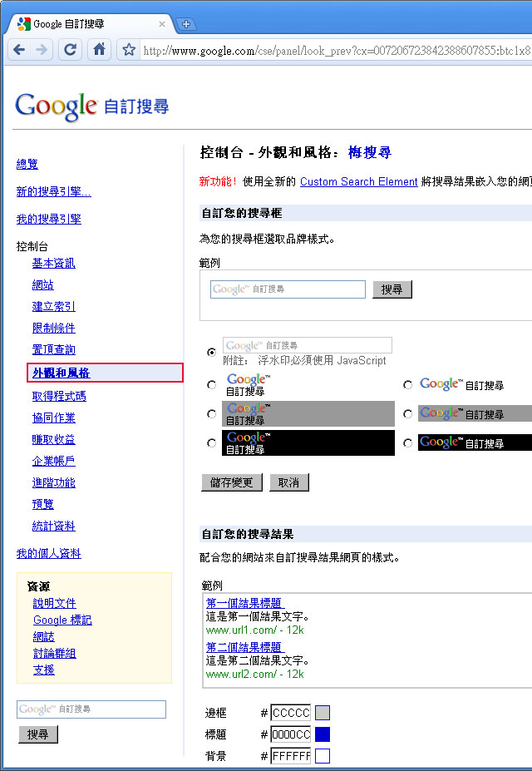Click the browser address bar URL
532x771 pixels.
[336, 50]
